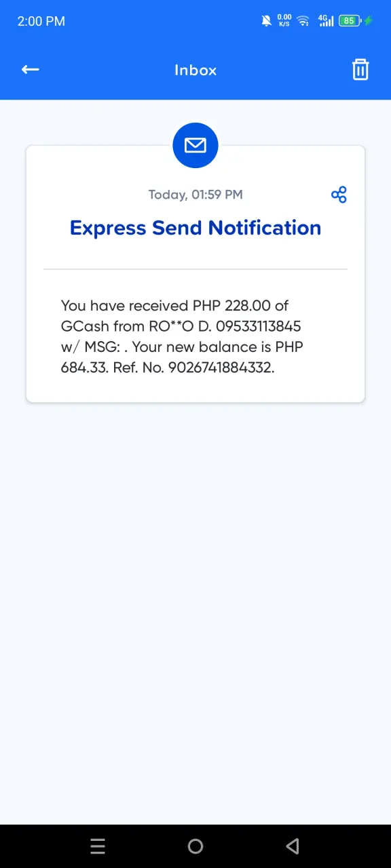Delete the message with the trash icon

[360, 69]
